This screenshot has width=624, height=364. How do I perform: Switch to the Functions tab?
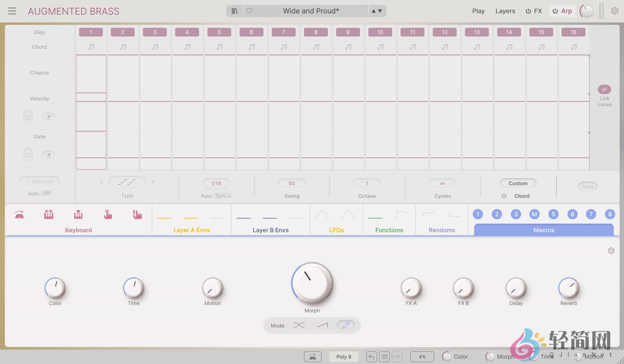tap(389, 230)
